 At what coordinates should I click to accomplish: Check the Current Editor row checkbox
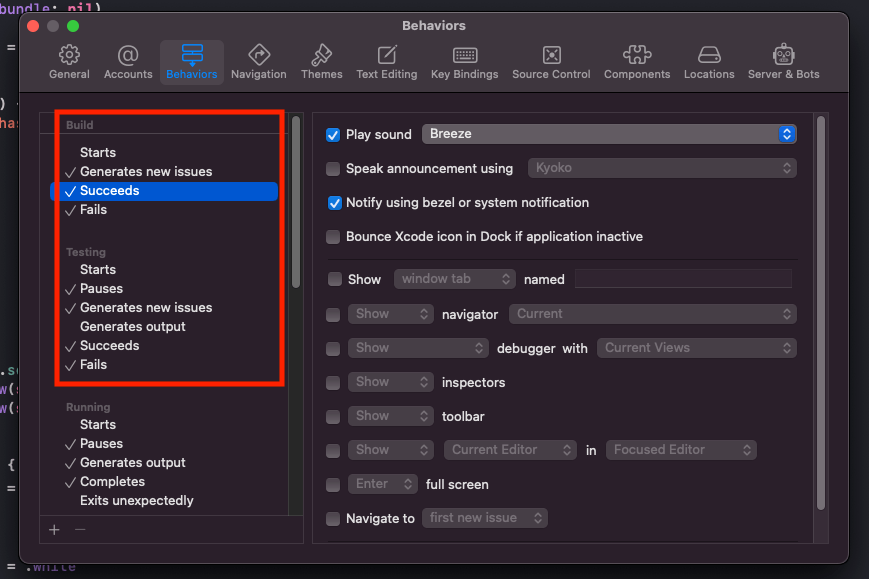pos(333,450)
